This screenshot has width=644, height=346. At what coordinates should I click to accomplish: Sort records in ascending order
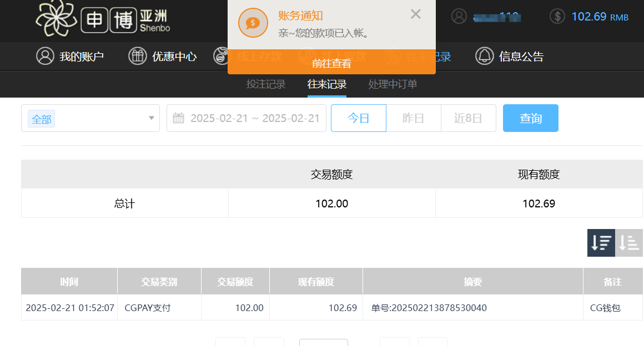pos(629,243)
